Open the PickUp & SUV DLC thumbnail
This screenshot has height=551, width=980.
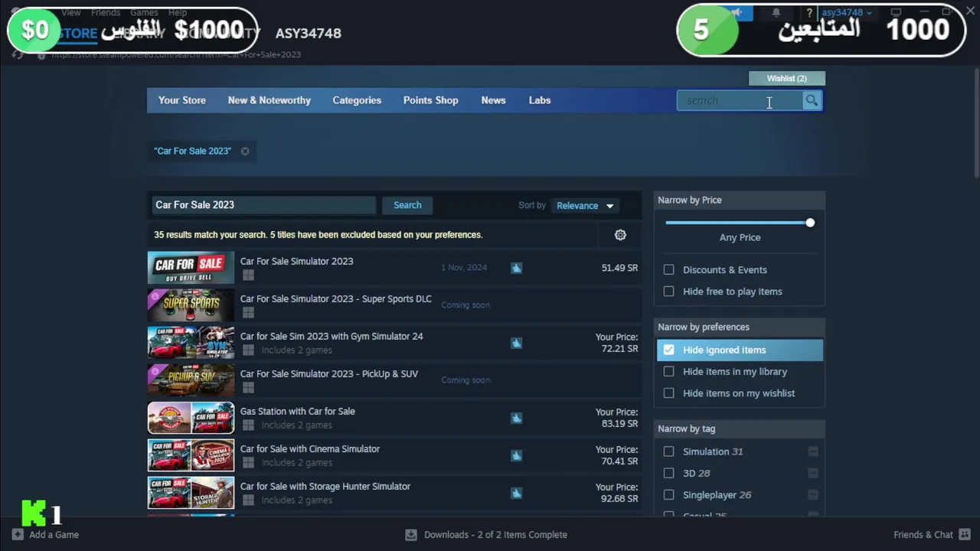tap(191, 380)
